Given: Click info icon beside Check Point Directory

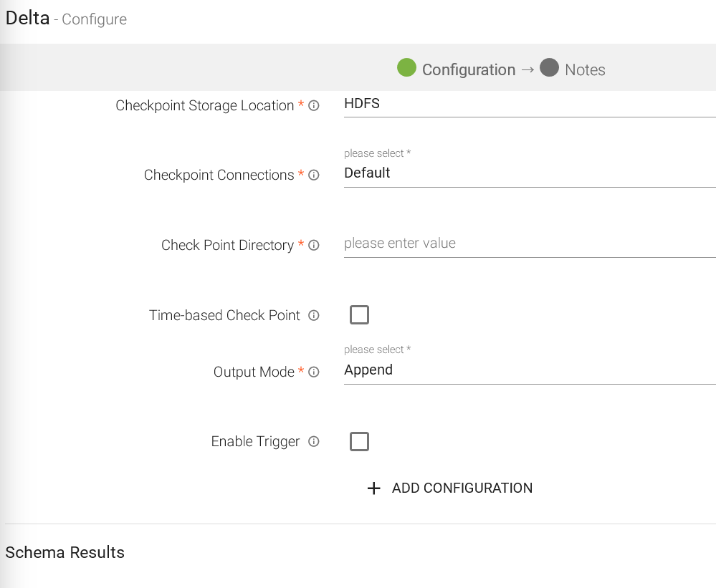Looking at the screenshot, I should click(313, 245).
